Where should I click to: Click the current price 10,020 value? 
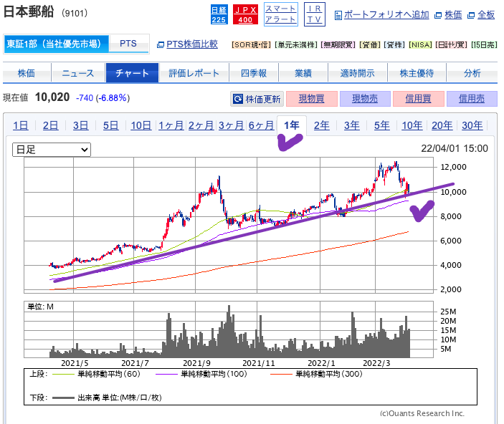click(52, 97)
